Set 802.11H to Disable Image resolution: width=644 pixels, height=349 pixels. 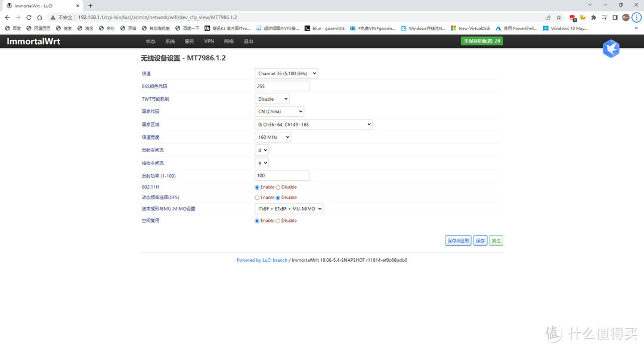(278, 187)
